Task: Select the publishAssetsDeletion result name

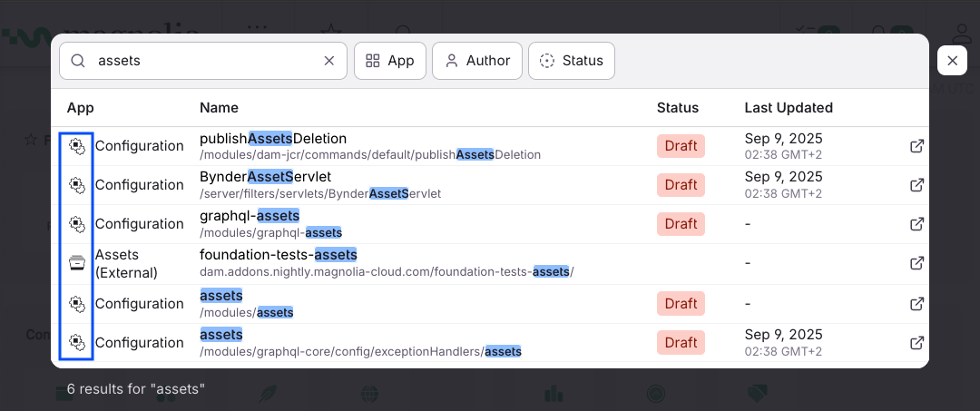Action: click(273, 139)
